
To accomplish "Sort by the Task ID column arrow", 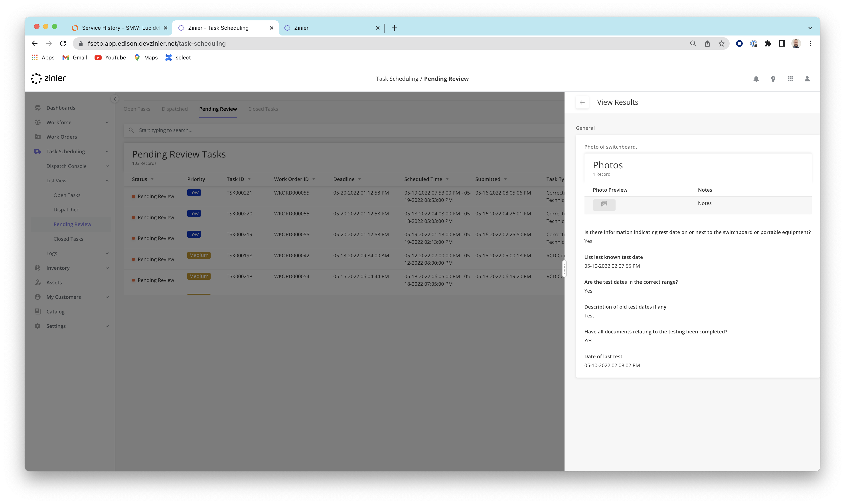I will coord(249,179).
